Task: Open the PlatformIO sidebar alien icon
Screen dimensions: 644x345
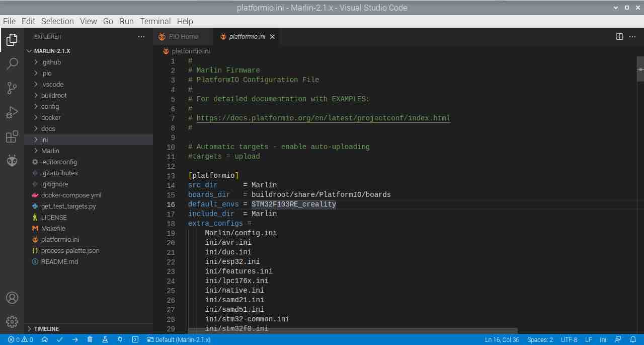Action: (x=12, y=161)
